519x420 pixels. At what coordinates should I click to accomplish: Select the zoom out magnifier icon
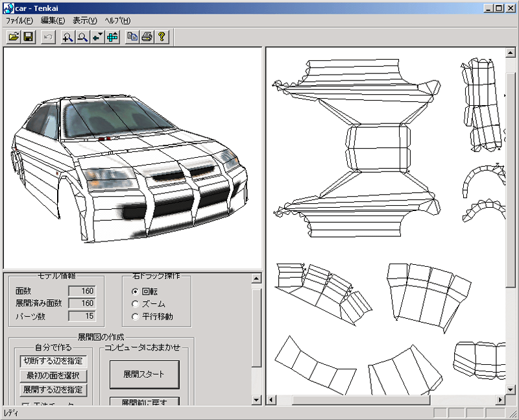(82, 36)
